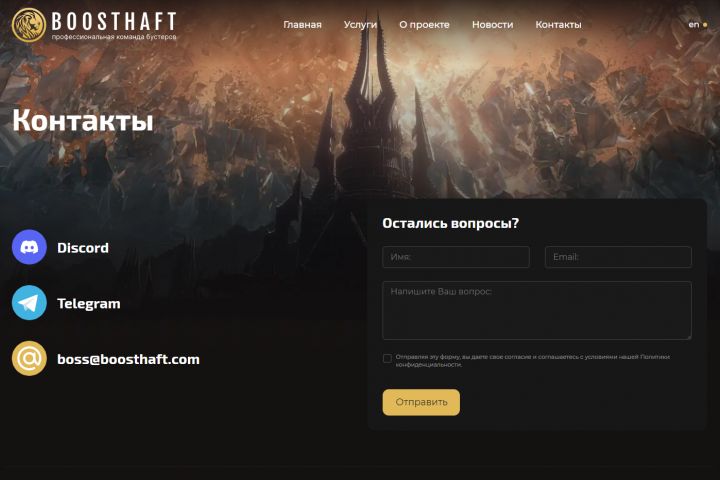Click the gold email at-sign icon
Image resolution: width=720 pixels, height=480 pixels.
coord(29,358)
